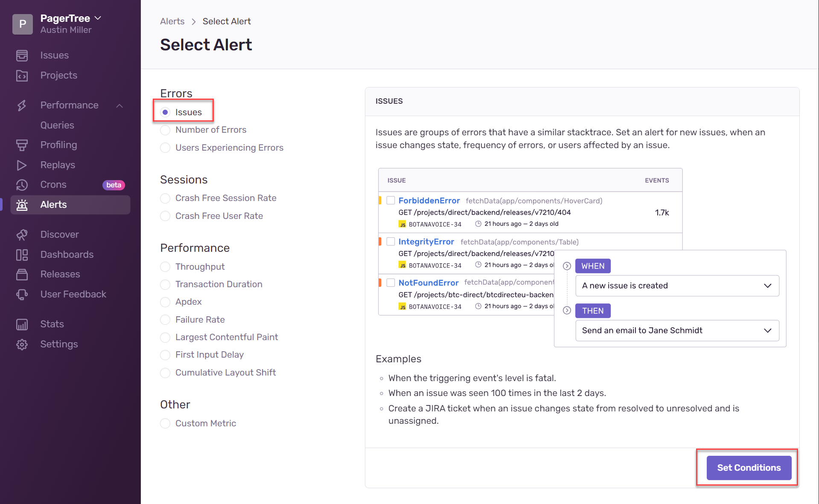Open the 'A new issue is created' dropdown
This screenshot has width=819, height=504.
click(x=677, y=286)
